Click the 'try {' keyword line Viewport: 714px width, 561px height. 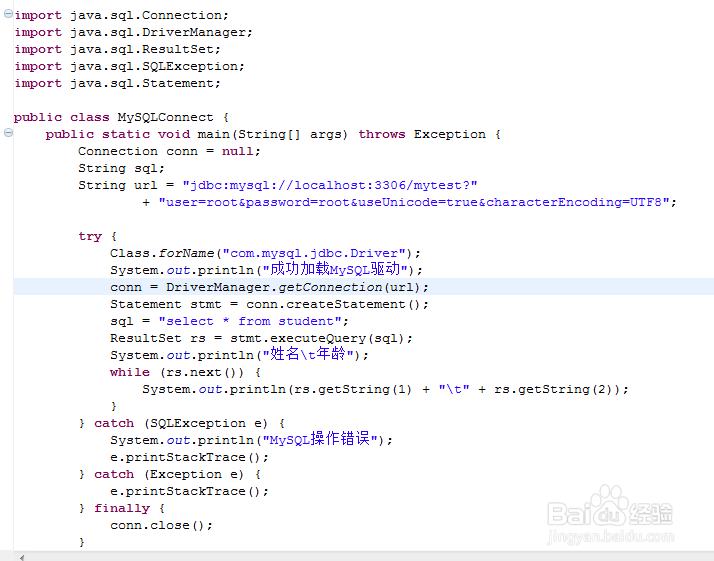97,236
